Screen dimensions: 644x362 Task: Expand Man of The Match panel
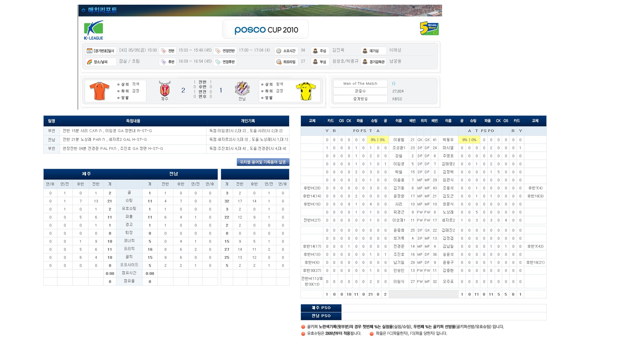tap(393, 83)
